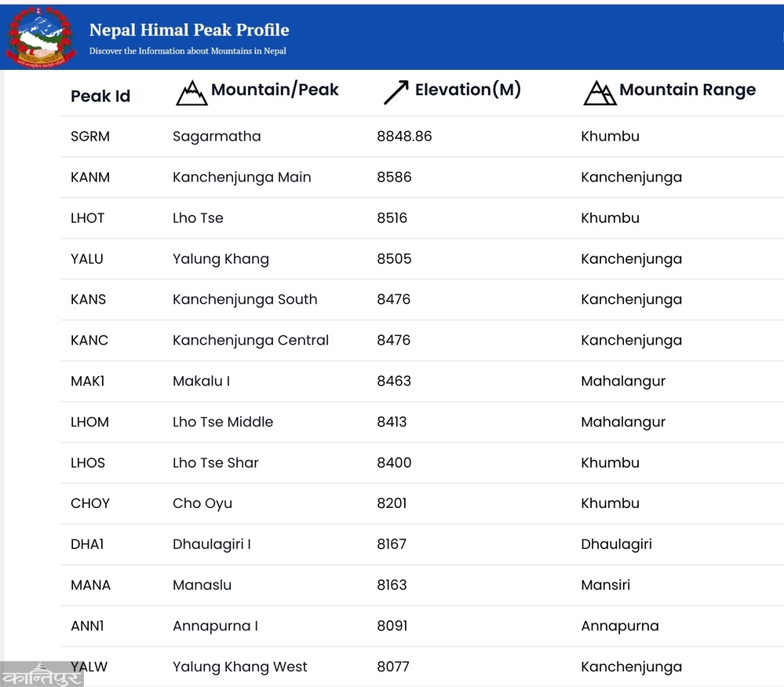Click the mountain icon beside Mountain/Peak
The height and width of the screenshot is (687, 784).
coord(191,93)
